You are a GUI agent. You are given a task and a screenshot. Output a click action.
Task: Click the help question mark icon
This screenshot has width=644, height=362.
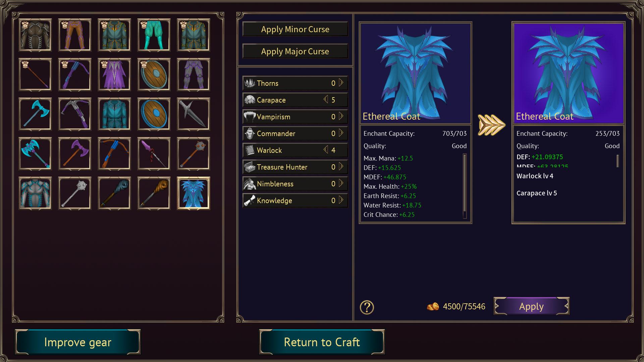click(x=367, y=307)
